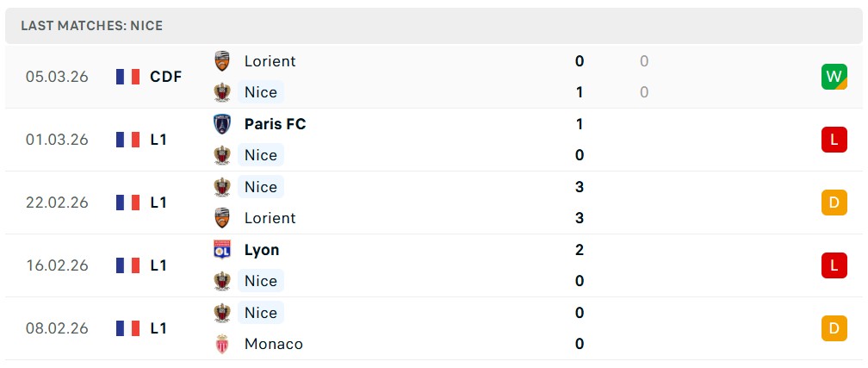
Task: Click the D badge for 22.02.26 match
Action: click(834, 203)
